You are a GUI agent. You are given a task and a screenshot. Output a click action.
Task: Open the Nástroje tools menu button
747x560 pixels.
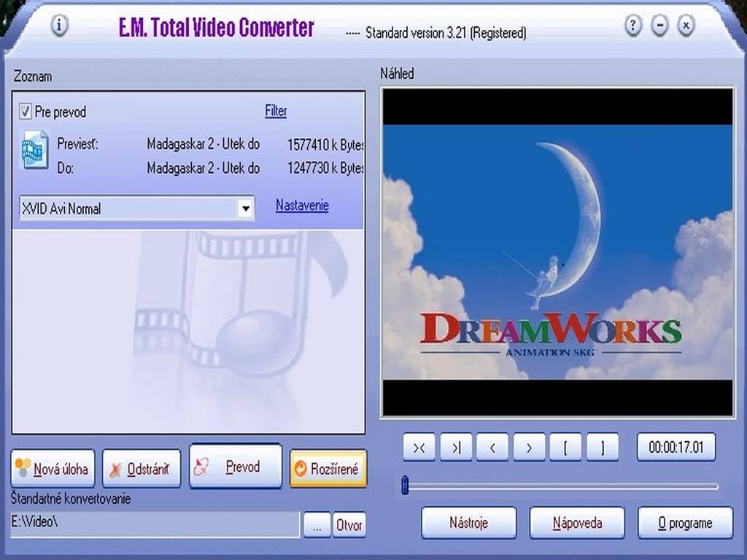coord(468,523)
